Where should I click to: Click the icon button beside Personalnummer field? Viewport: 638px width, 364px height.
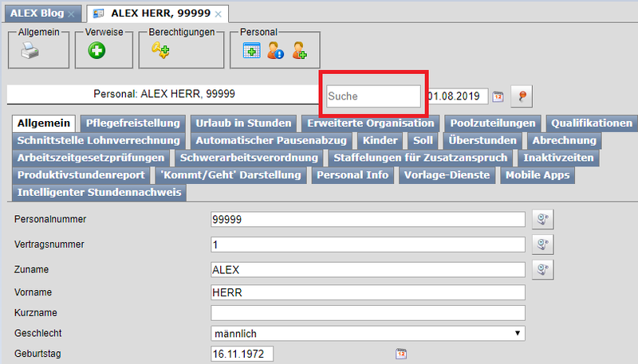pos(542,220)
